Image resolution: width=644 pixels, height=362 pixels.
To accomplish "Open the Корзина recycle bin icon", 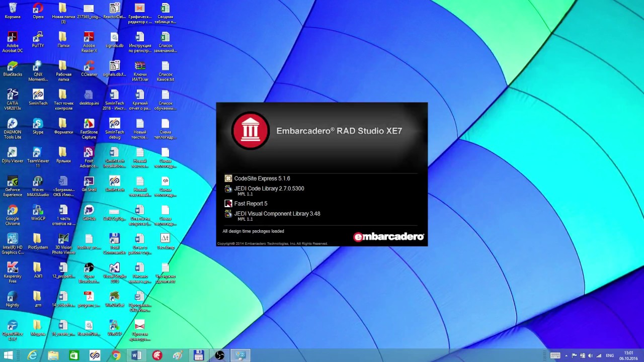I will pyautogui.click(x=13, y=11).
